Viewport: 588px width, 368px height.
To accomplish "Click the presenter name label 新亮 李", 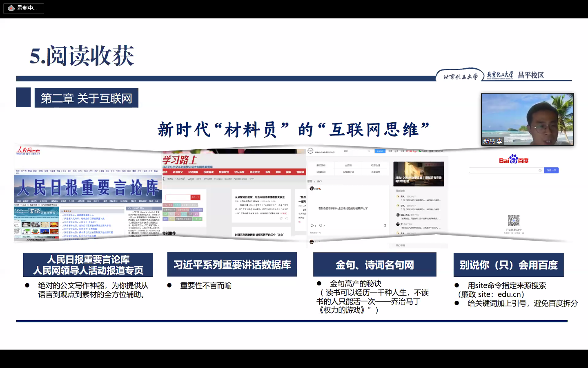I will [493, 141].
